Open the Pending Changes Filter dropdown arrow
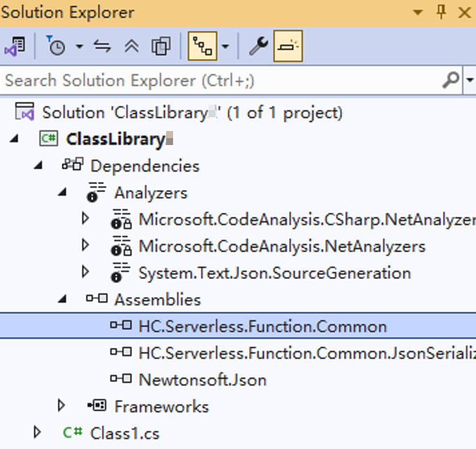Image resolution: width=476 pixels, height=449 pixels. click(79, 47)
